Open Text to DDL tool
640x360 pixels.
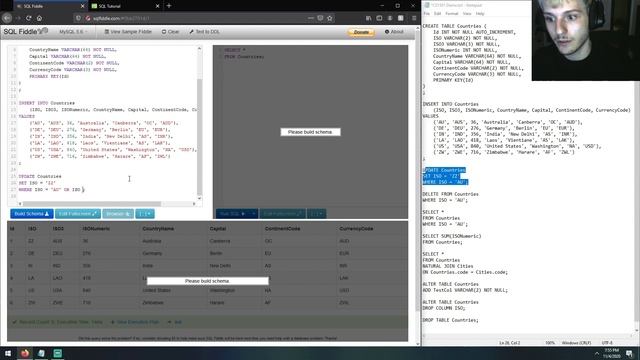pyautogui.click(x=204, y=32)
